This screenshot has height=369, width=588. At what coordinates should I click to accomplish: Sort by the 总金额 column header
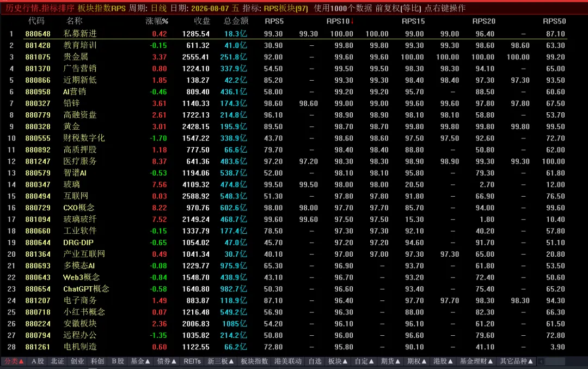[x=236, y=21]
